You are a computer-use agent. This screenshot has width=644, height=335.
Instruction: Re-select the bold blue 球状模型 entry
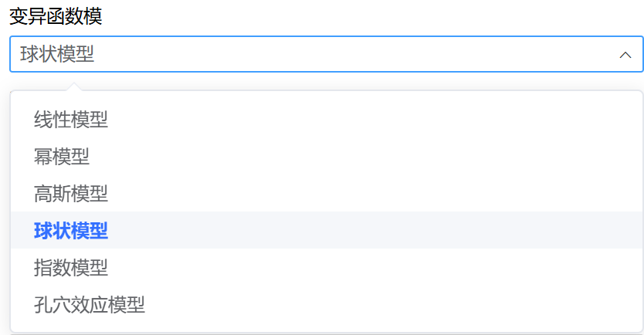click(71, 230)
